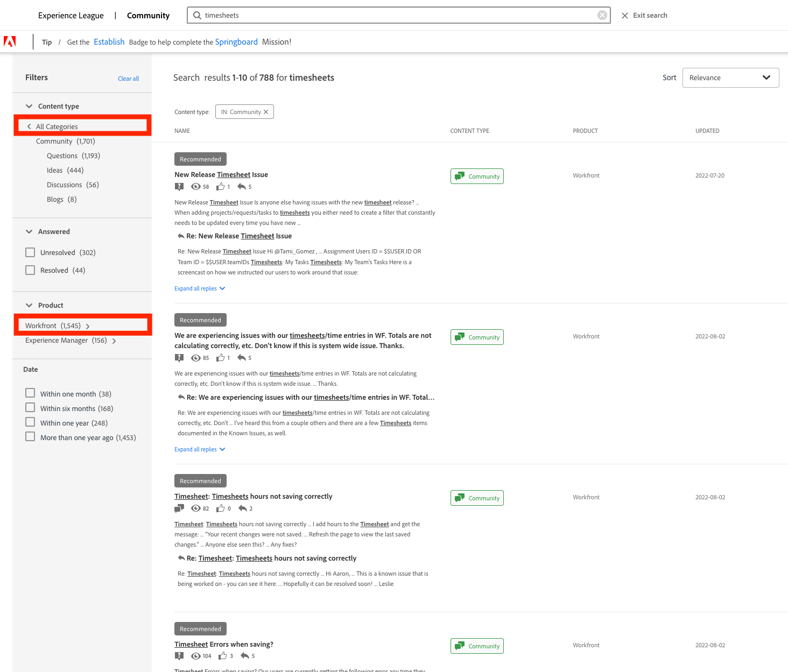Image resolution: width=788 pixels, height=672 pixels.
Task: Open the Springboard mission link
Action: pyautogui.click(x=236, y=41)
